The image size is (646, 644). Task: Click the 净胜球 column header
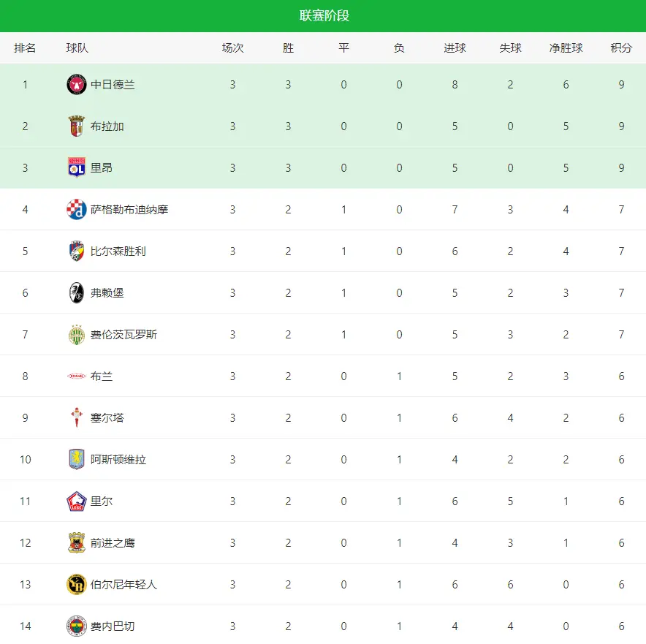click(566, 48)
